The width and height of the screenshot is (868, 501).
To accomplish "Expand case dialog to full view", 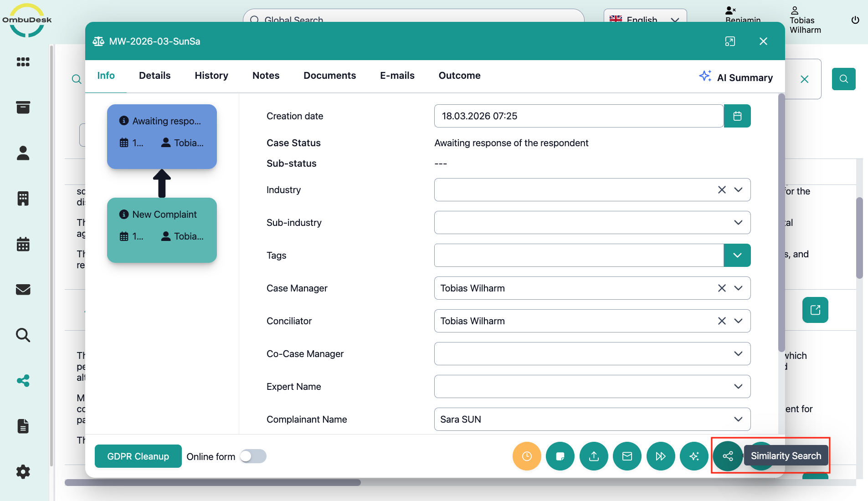I will point(730,41).
